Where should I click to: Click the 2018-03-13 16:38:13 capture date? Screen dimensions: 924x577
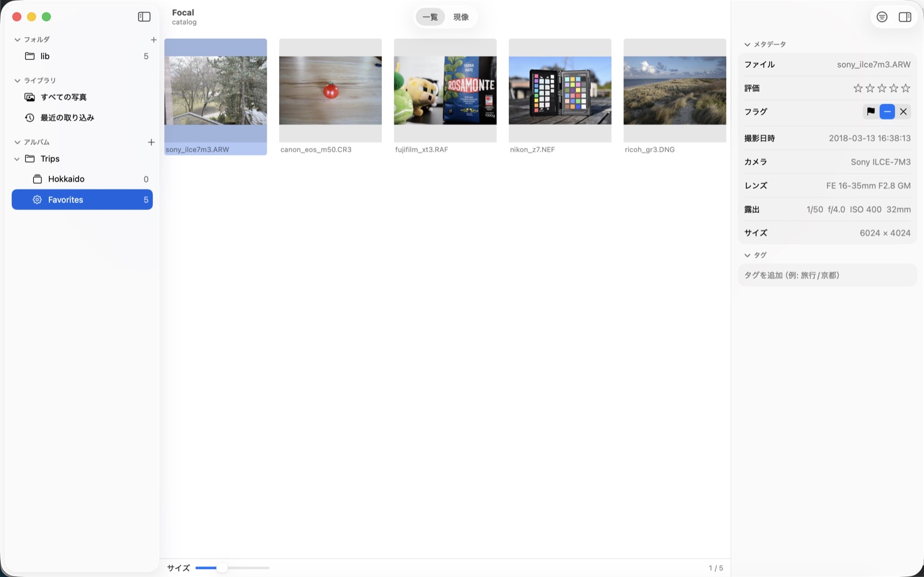point(870,138)
